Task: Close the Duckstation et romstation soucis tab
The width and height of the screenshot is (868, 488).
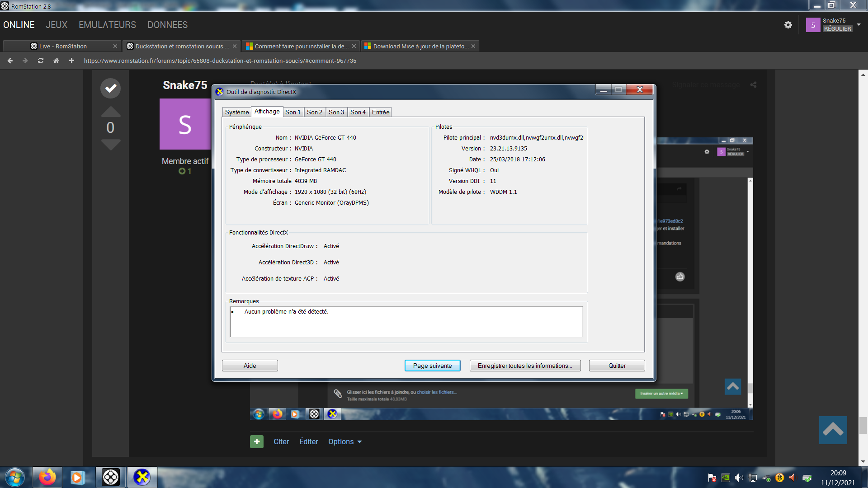Action: click(235, 46)
